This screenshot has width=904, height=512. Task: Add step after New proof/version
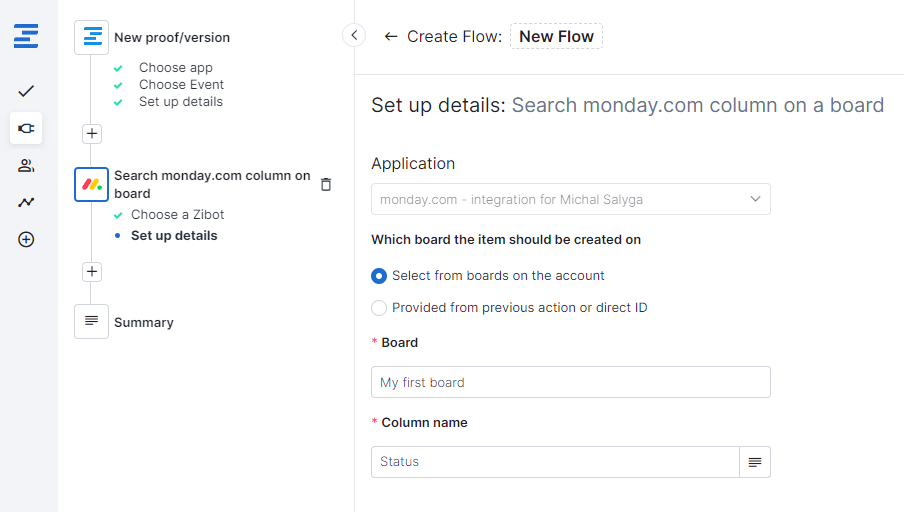click(x=92, y=133)
